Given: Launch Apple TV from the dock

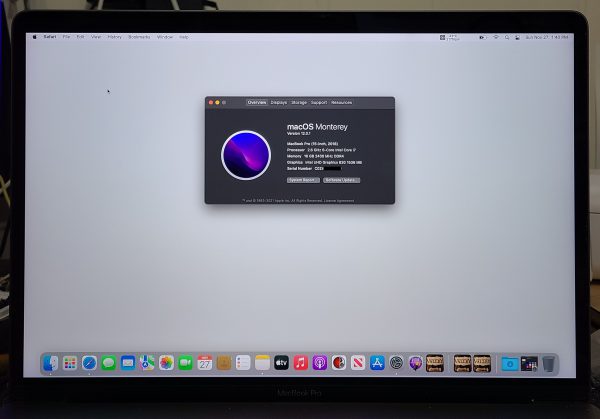Looking at the screenshot, I should tap(282, 363).
